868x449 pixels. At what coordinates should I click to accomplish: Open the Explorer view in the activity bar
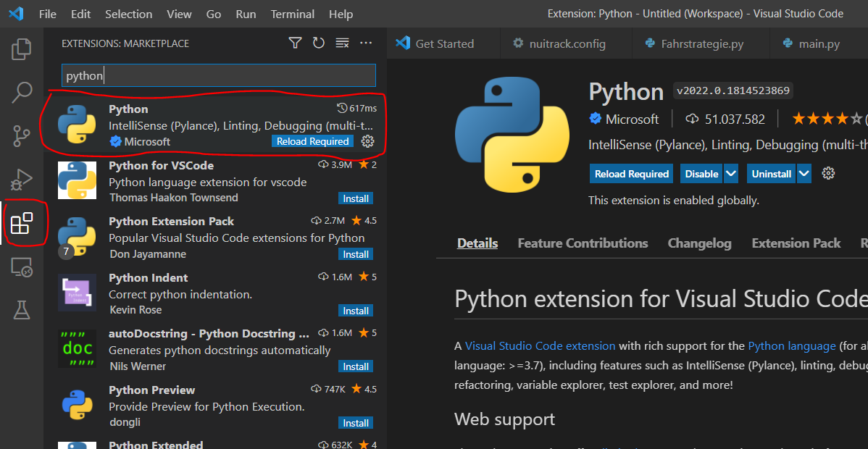click(x=21, y=49)
